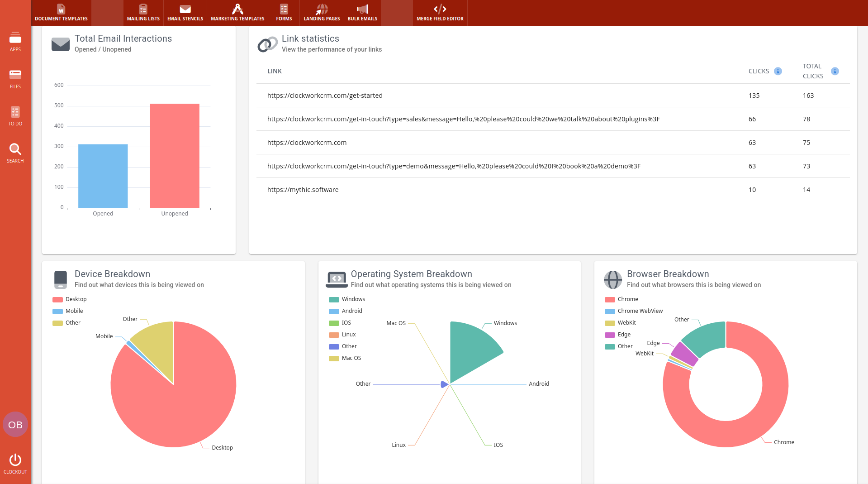Image resolution: width=868 pixels, height=484 pixels.
Task: Click info icon next to Clicks column
Action: pos(778,71)
